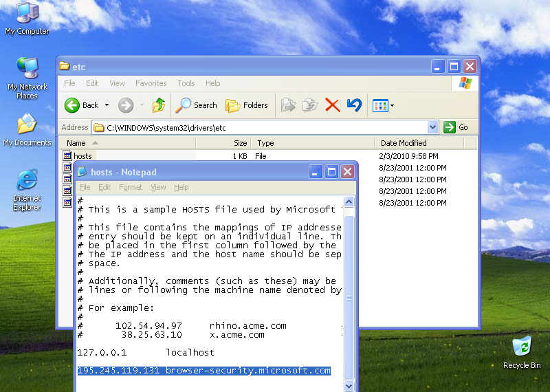Sort by the Name column header
550x392 pixels.
(x=127, y=143)
